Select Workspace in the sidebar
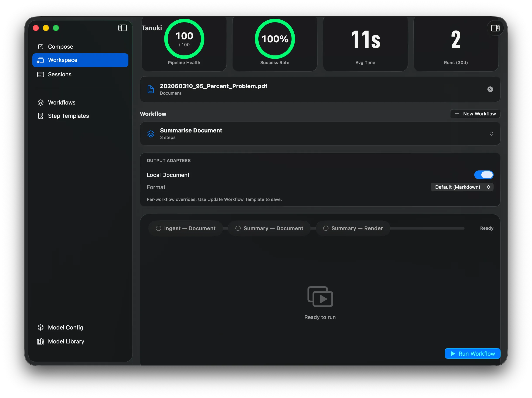 click(80, 60)
